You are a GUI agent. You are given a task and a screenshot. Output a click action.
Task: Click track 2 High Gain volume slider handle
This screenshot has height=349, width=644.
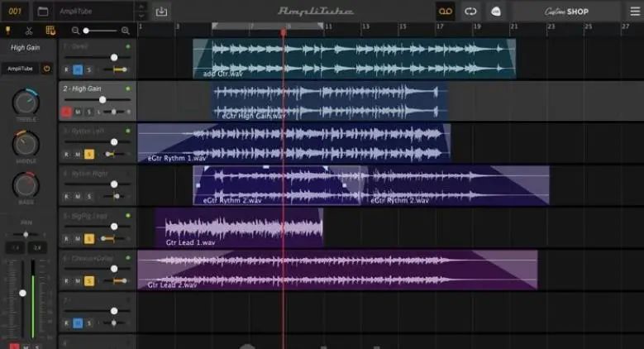point(103,99)
